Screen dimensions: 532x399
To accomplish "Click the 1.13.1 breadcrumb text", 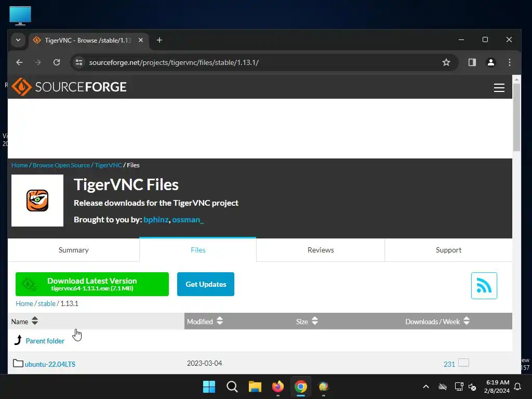I will [69, 303].
